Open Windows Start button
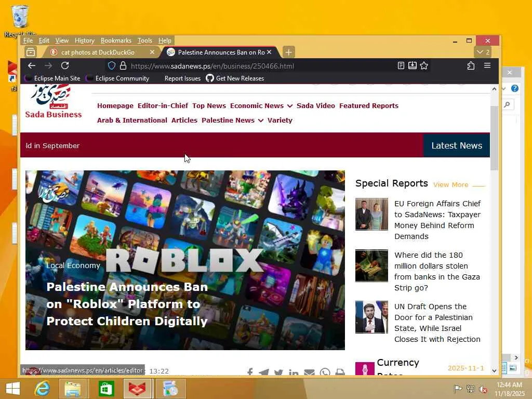 13,389
